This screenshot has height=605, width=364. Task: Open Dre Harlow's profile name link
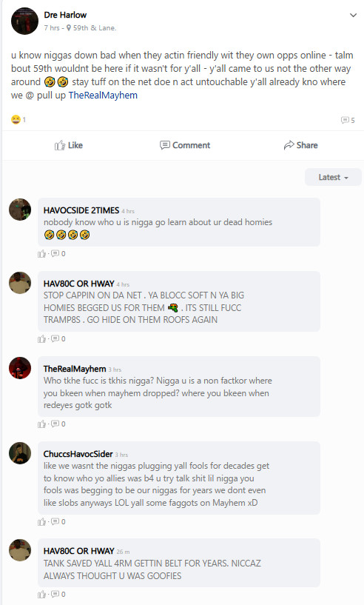65,15
